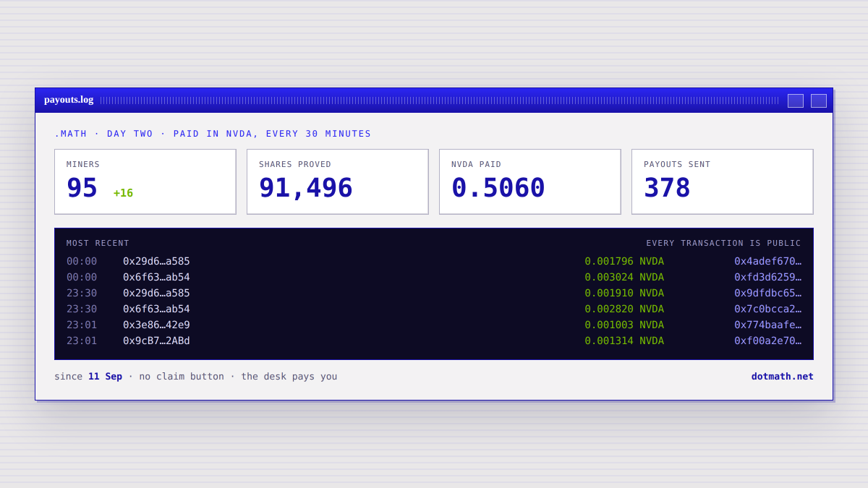This screenshot has width=868, height=488.
Task: Click address 0x29d6…a585 in the 00:00 row
Action: 156,261
